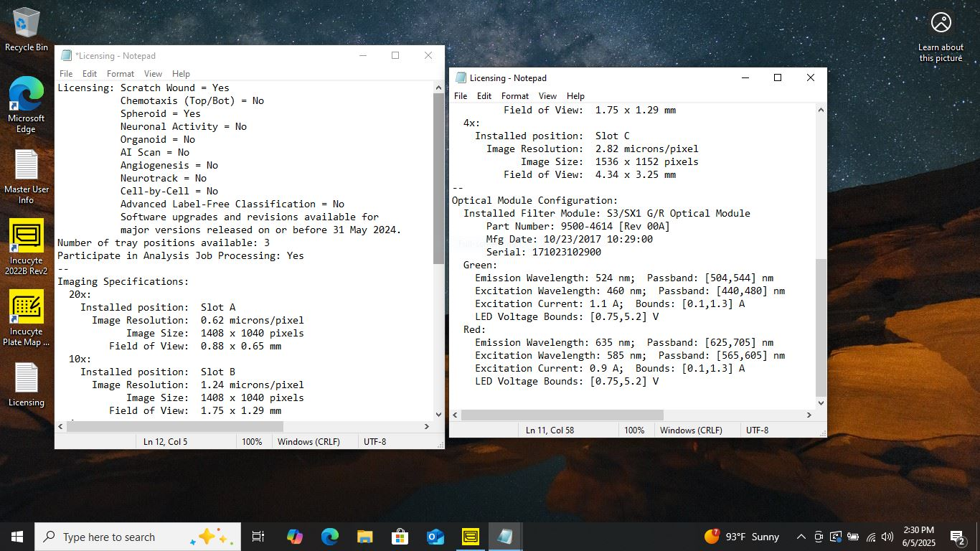The height and width of the screenshot is (551, 980).
Task: Open Outlook from the taskbar
Action: [x=435, y=537]
